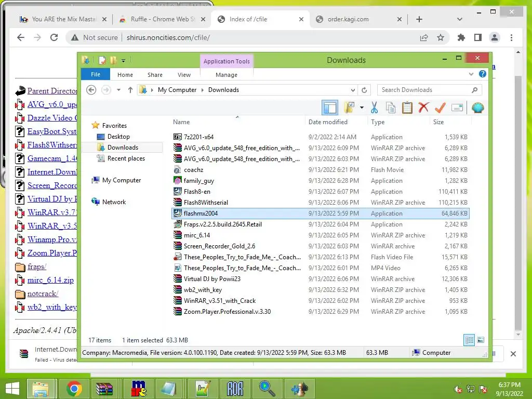Open a new Chrome tab

point(419,19)
